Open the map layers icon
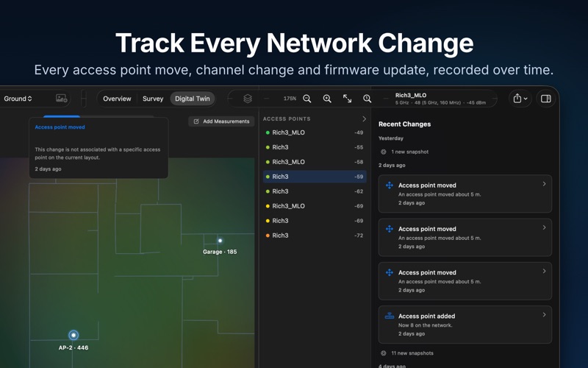 [248, 99]
